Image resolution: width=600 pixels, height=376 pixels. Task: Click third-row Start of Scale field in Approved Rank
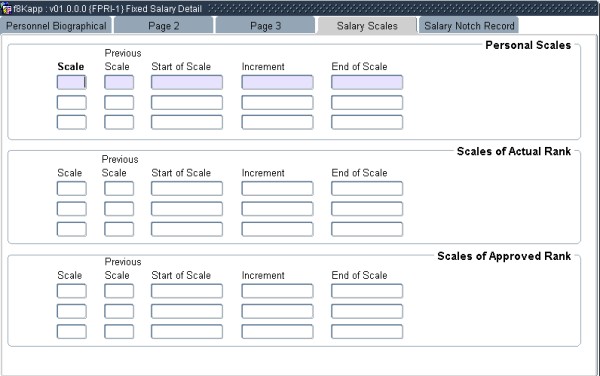[187, 332]
